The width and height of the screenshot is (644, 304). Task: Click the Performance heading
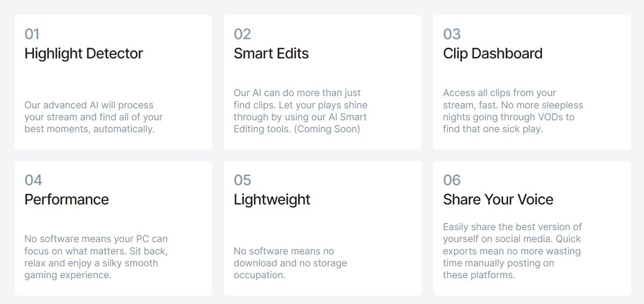(67, 199)
